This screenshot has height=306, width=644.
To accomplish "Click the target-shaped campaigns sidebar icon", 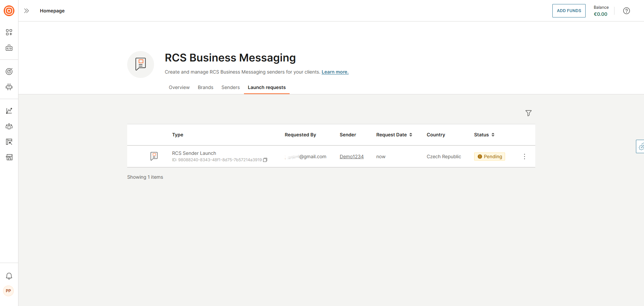I will (x=9, y=71).
